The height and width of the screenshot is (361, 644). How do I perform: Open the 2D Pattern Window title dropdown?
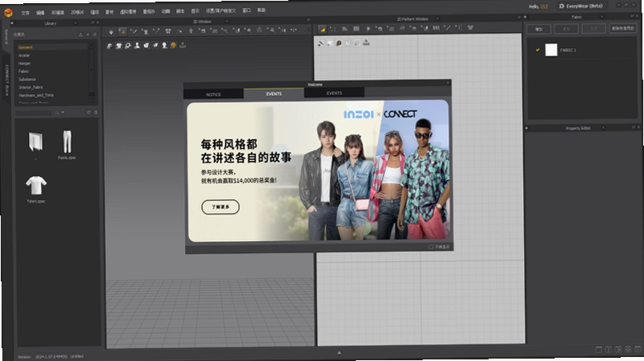437,18
